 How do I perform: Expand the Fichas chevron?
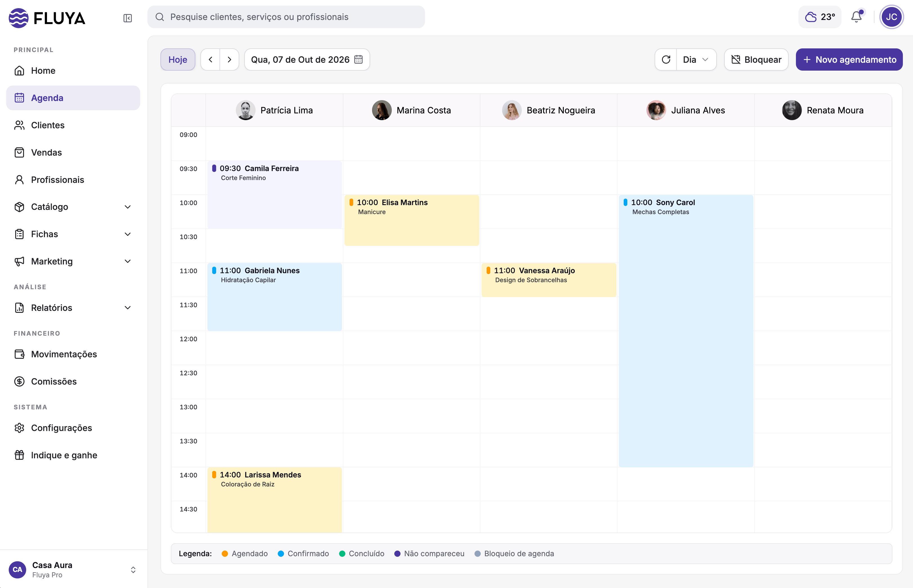pyautogui.click(x=128, y=234)
